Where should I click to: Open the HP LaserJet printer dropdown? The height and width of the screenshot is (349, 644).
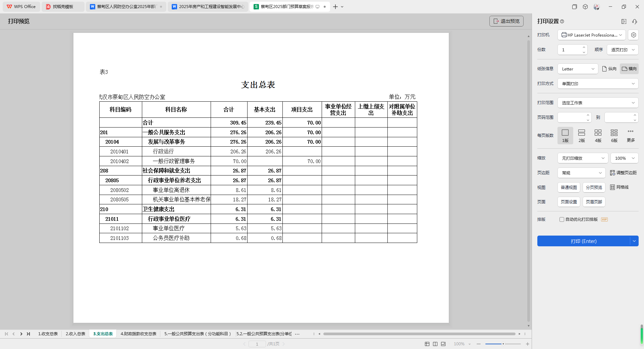click(591, 35)
